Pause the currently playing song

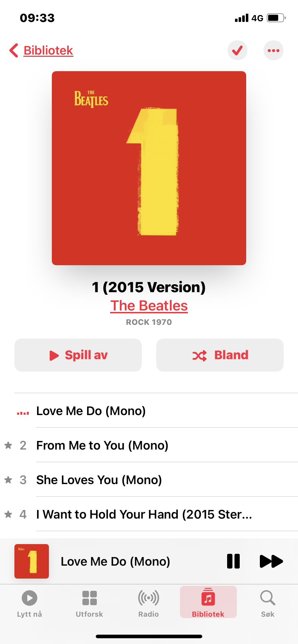point(233,561)
